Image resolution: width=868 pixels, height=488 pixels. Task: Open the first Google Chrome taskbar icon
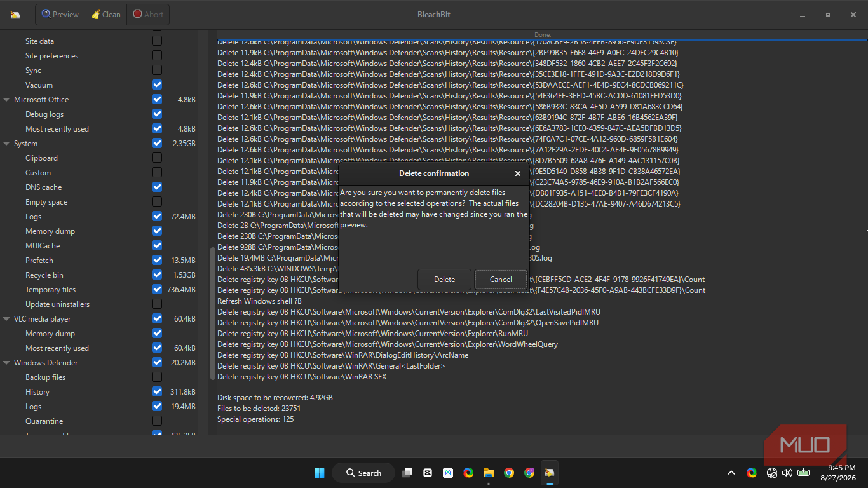pos(509,473)
